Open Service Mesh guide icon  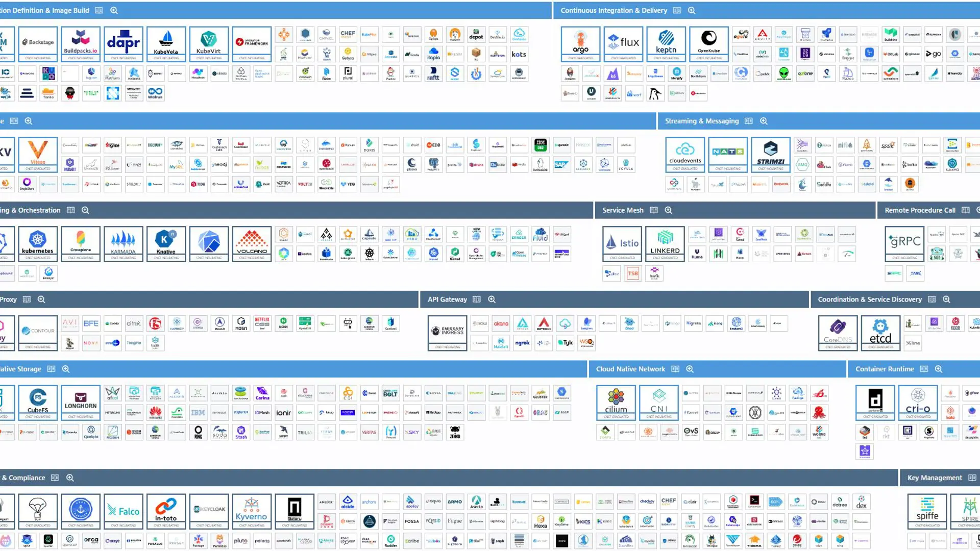point(654,210)
